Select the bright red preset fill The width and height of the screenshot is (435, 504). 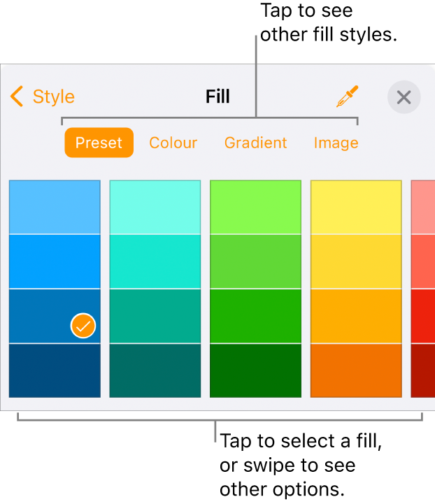pos(423,316)
